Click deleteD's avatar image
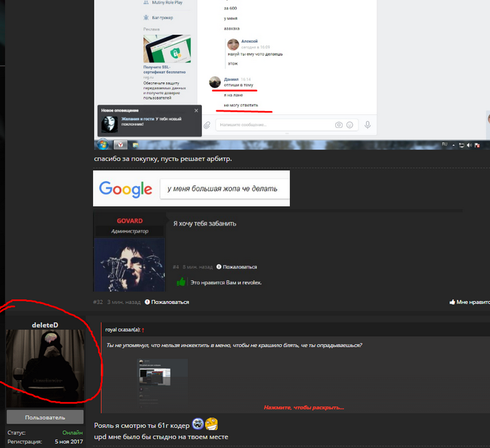 tap(45, 369)
